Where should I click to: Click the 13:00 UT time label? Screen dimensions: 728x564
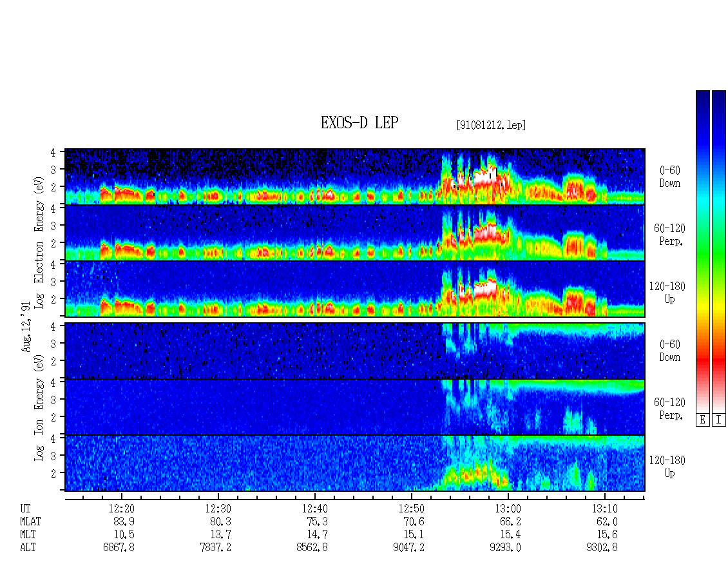click(x=508, y=509)
